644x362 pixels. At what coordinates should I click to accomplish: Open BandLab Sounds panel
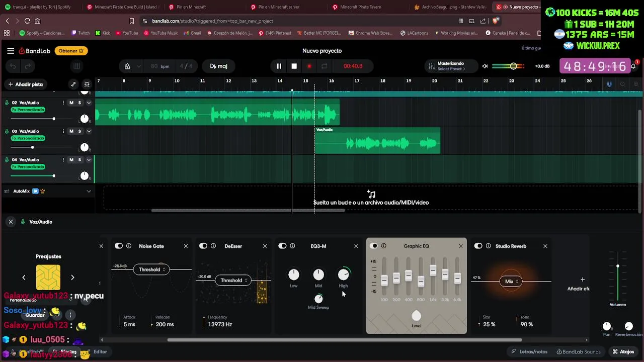pos(579,352)
